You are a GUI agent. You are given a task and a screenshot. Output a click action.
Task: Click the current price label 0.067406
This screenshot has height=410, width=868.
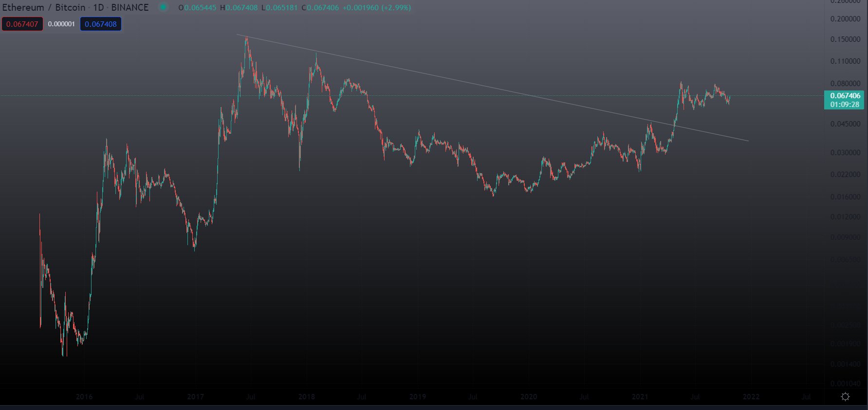845,96
